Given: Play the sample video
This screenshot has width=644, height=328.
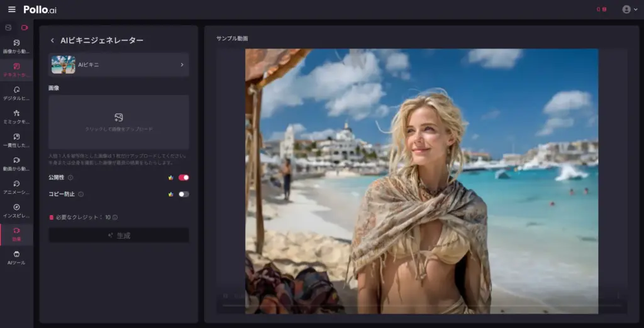Looking at the screenshot, I should click(226, 295).
